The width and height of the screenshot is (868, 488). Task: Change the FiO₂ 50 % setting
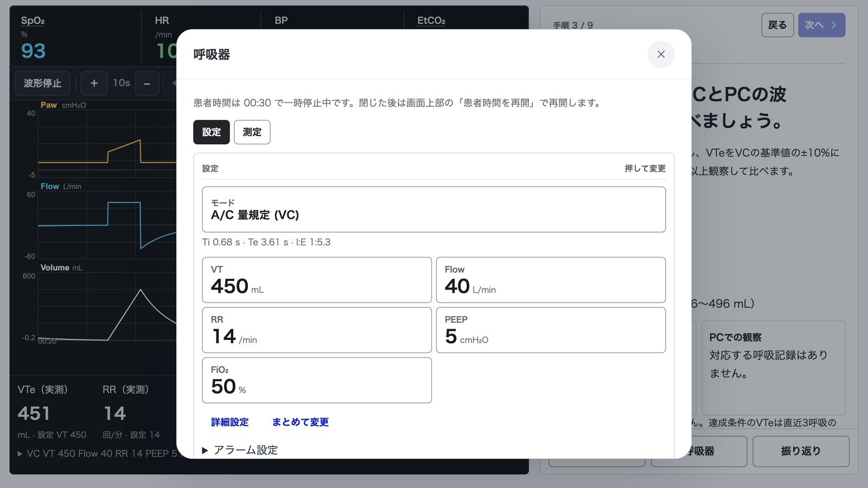tap(317, 380)
